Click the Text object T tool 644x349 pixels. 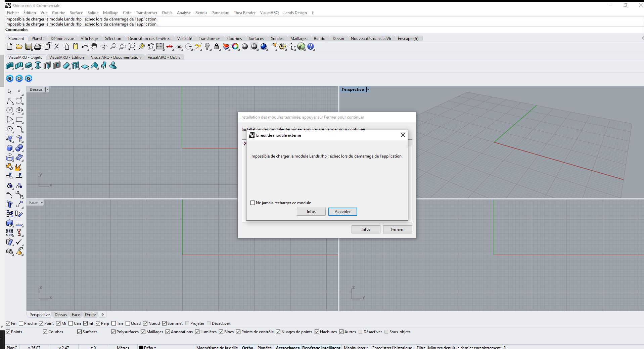[x=10, y=204]
